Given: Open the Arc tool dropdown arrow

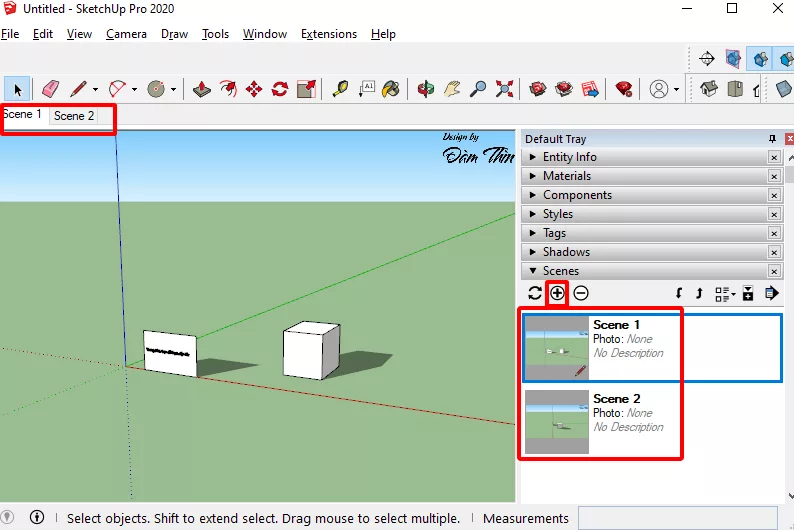Looking at the screenshot, I should pos(134,90).
